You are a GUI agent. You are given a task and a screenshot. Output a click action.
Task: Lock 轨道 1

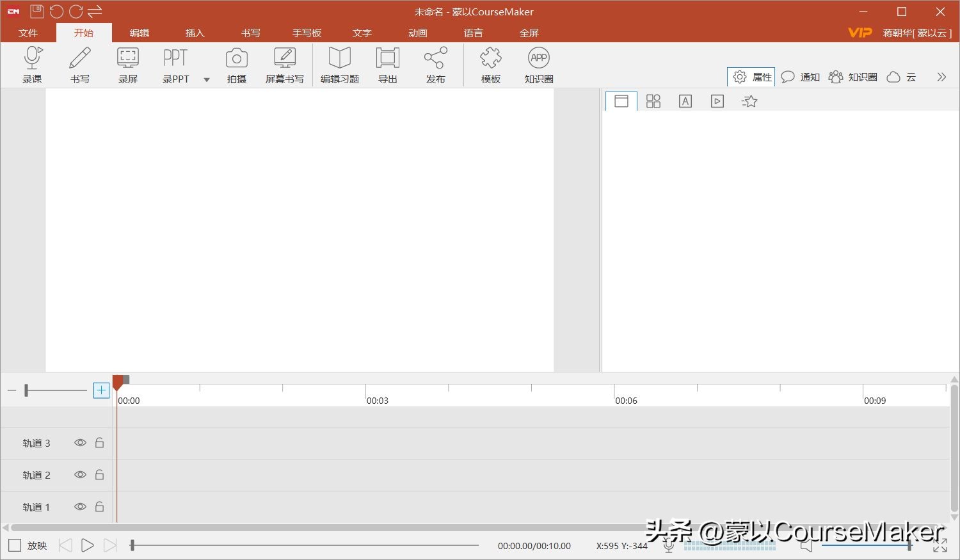99,507
